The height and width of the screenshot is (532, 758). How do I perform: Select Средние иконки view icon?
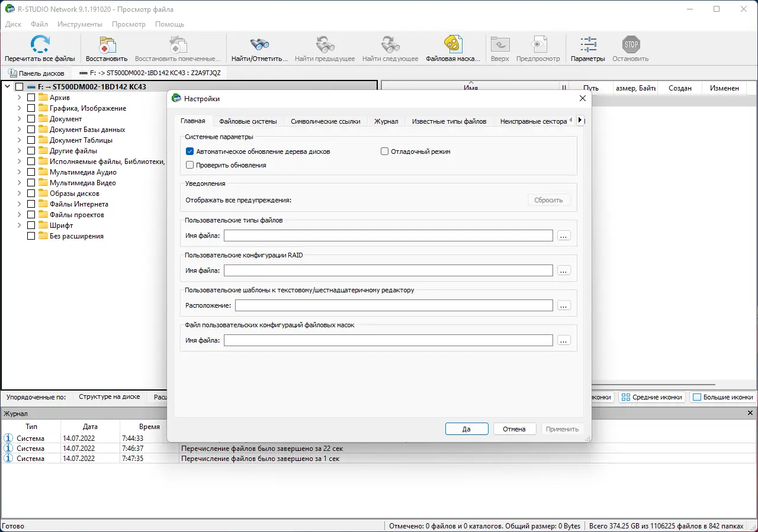coord(625,397)
